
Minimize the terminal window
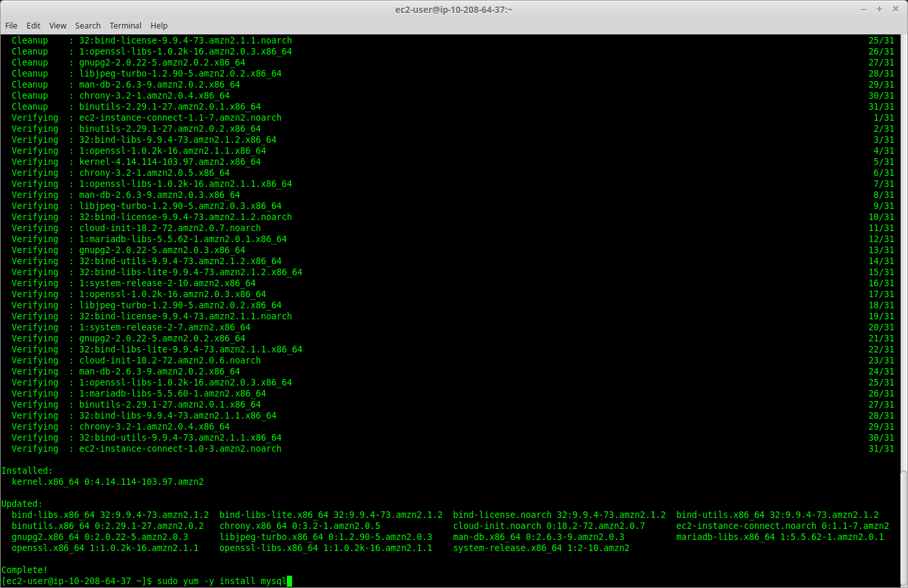click(863, 9)
